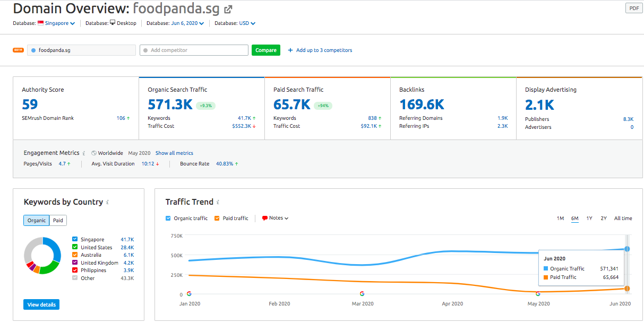Uncheck the United Kingdom legend checkbox

click(x=75, y=263)
